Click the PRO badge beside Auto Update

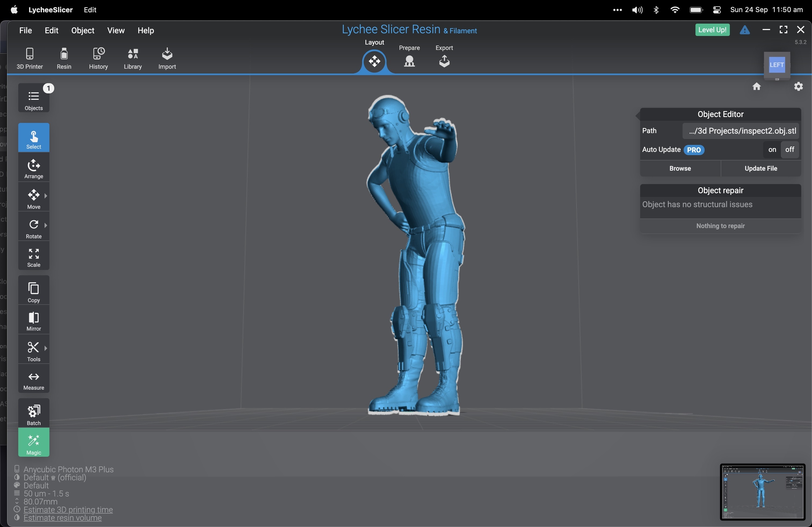click(x=694, y=150)
